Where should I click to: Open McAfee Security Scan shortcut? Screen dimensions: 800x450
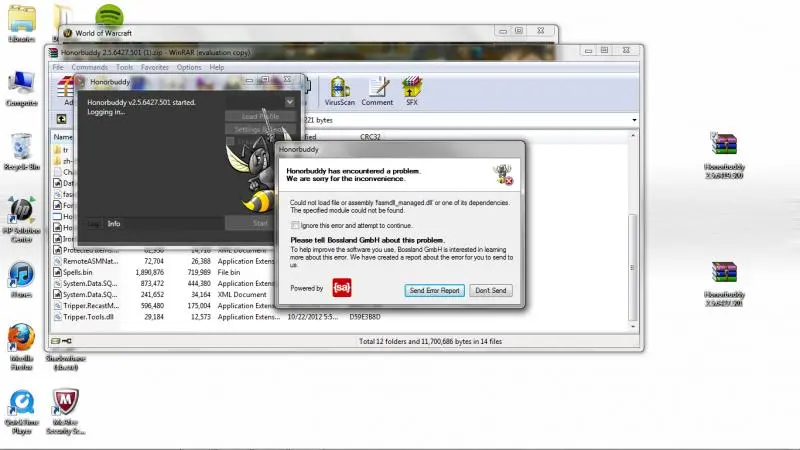[65, 412]
